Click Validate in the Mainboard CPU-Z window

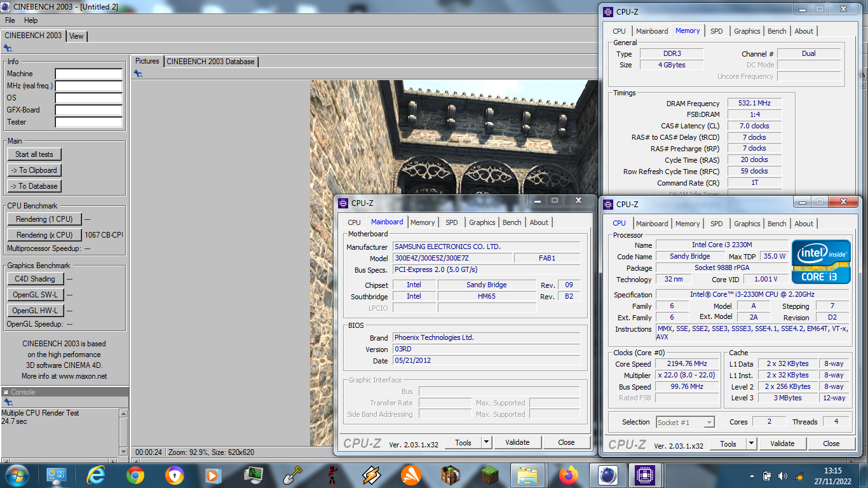517,442
